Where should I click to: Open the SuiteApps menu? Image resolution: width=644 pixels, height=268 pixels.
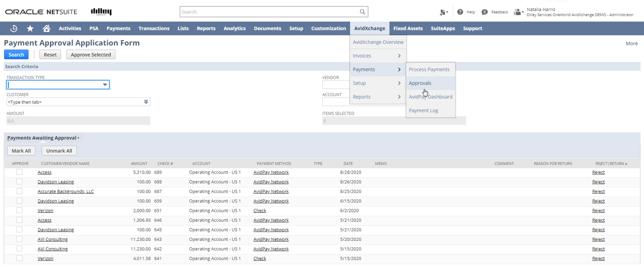(x=443, y=28)
